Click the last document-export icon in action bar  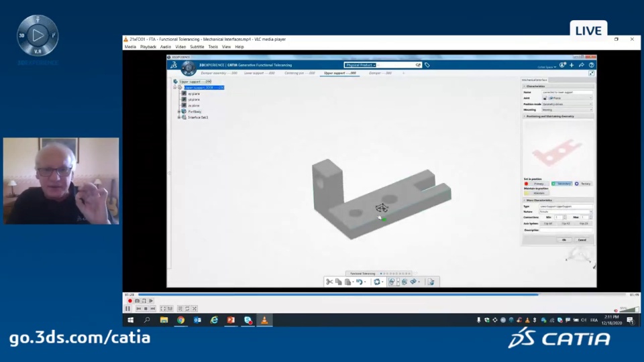pyautogui.click(x=431, y=282)
